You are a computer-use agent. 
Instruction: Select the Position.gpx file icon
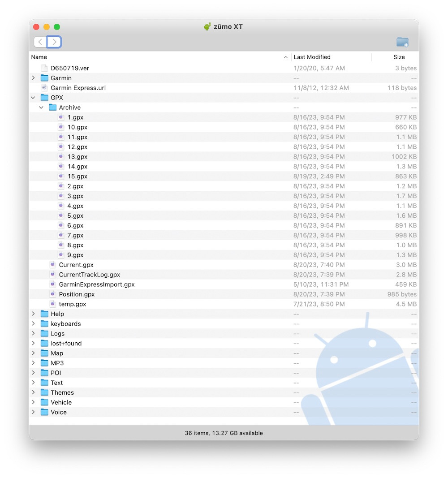(x=53, y=294)
